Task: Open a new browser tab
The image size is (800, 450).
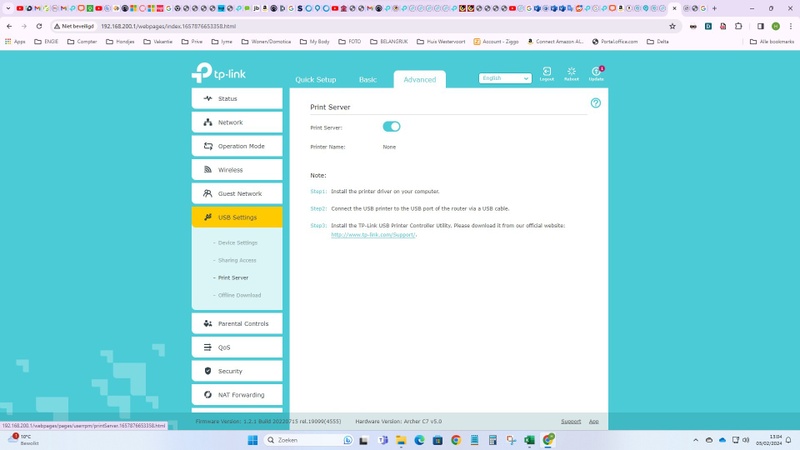Action: pos(714,8)
